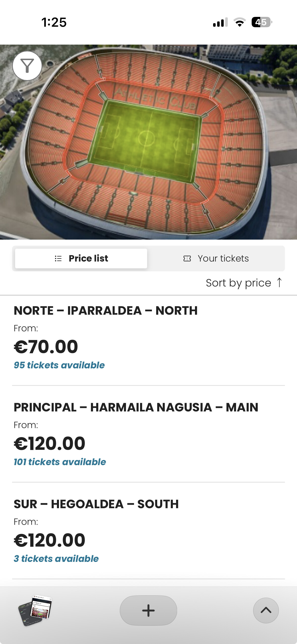The height and width of the screenshot is (644, 297).
Task: Select the Norte – Iparraldea – North section
Action: point(106,310)
